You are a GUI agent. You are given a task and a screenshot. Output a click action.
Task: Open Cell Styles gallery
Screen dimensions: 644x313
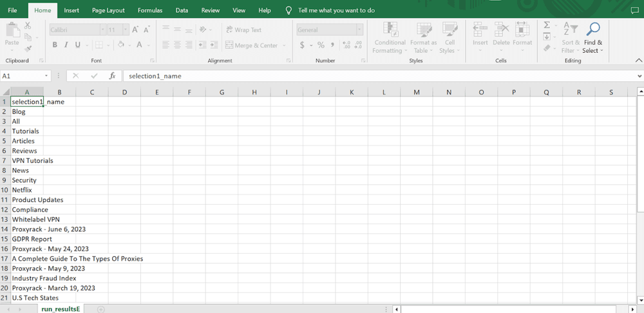(x=450, y=38)
